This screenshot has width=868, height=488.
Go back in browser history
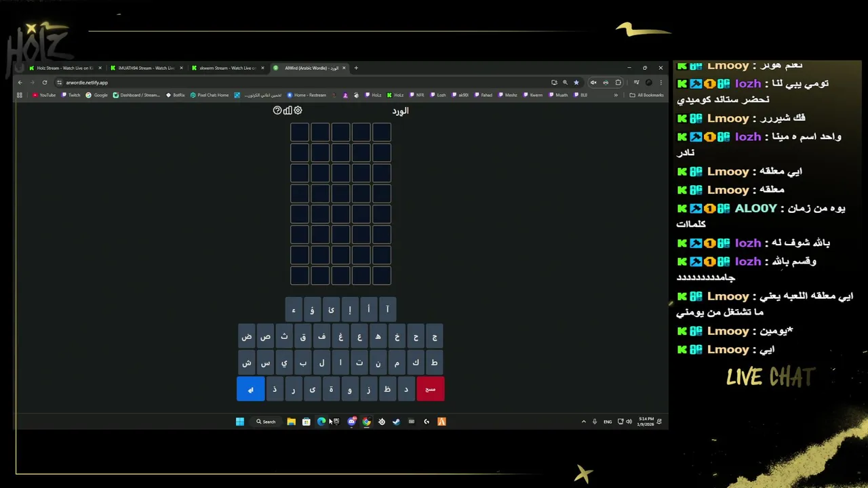coord(20,83)
